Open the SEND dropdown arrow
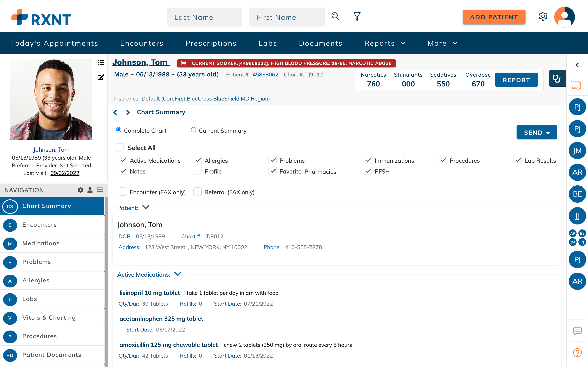 tap(548, 133)
